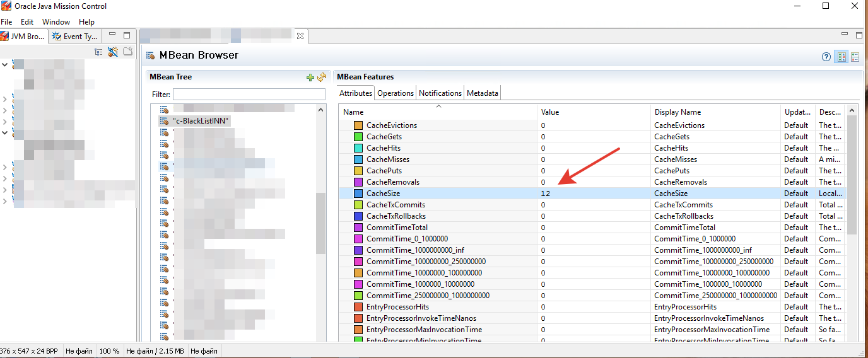The image size is (868, 358).
Task: Maximize the JVM Browser view panel
Action: tap(127, 35)
